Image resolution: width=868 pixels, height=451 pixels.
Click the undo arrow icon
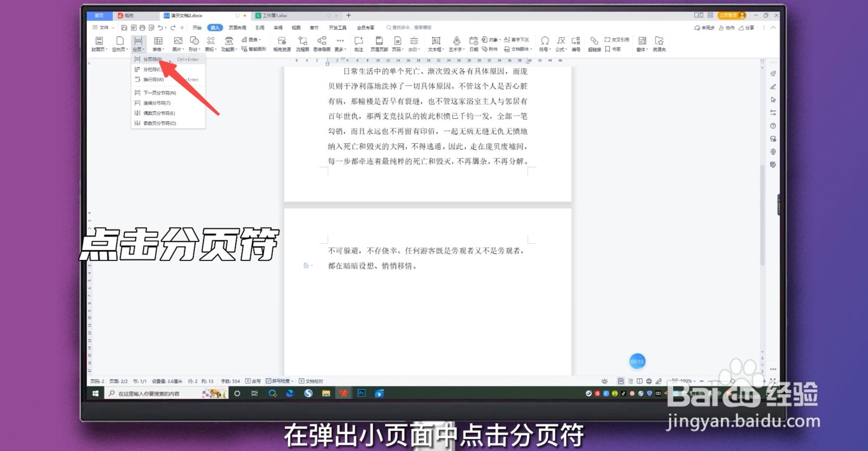click(161, 28)
